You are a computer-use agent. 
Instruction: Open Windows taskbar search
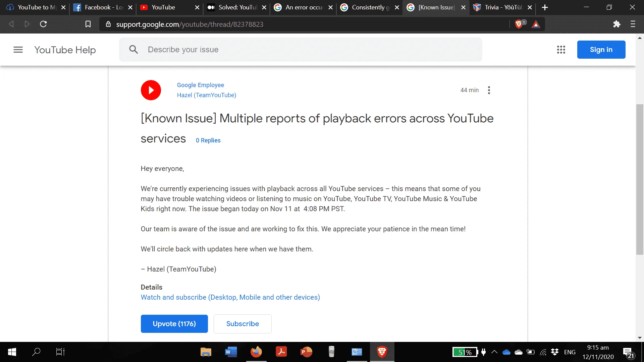click(x=36, y=352)
